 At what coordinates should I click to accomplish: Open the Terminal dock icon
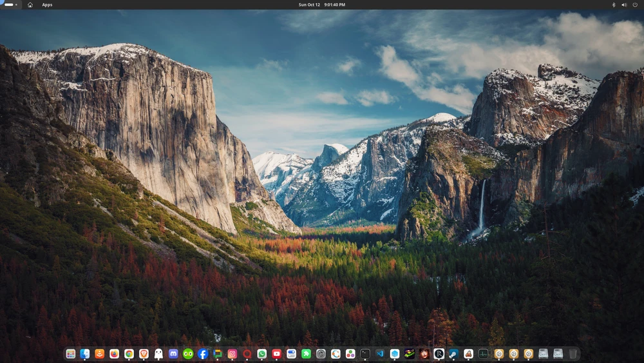point(365,354)
